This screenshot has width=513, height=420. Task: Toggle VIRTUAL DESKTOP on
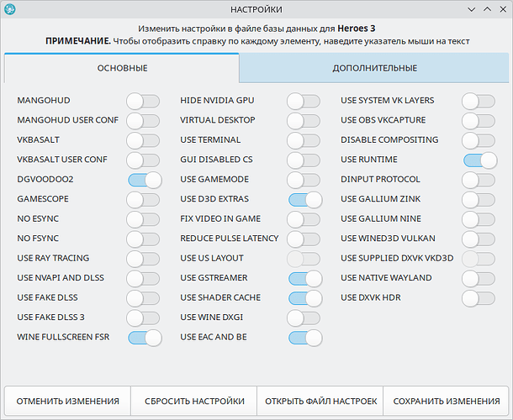point(304,121)
